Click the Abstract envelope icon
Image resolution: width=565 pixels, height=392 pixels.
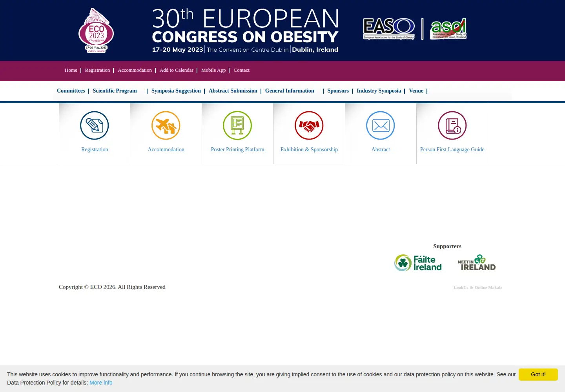coord(381,125)
